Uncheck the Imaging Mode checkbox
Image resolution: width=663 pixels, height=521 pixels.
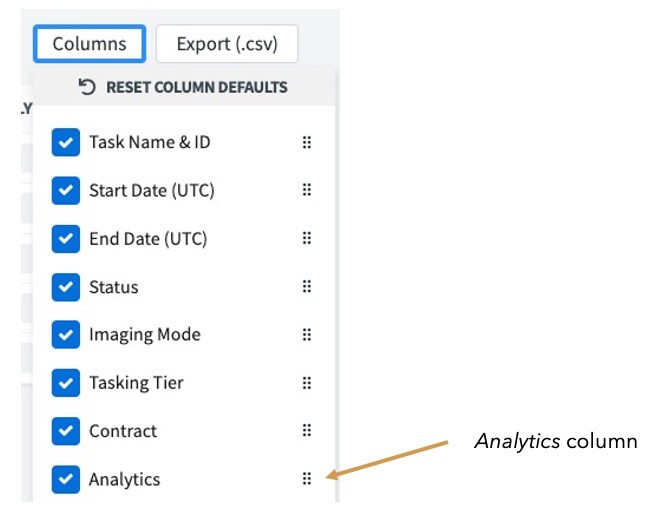coord(65,335)
